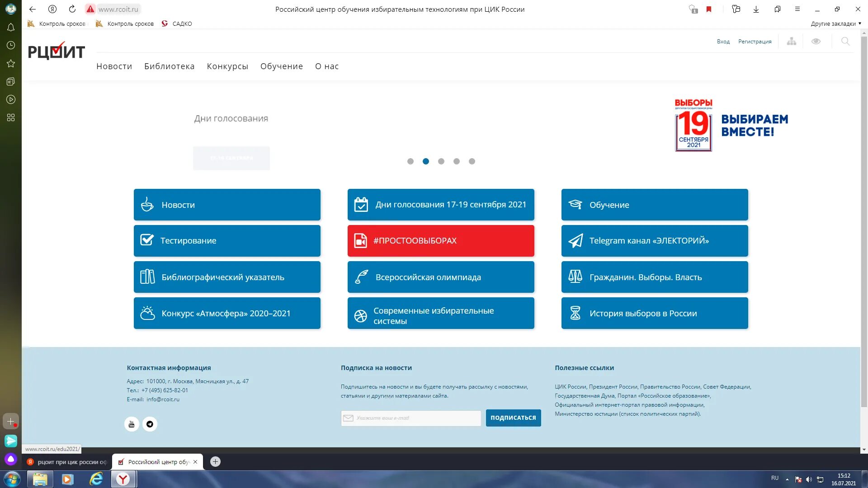
Task: Open the О нас menu item
Action: tap(327, 66)
